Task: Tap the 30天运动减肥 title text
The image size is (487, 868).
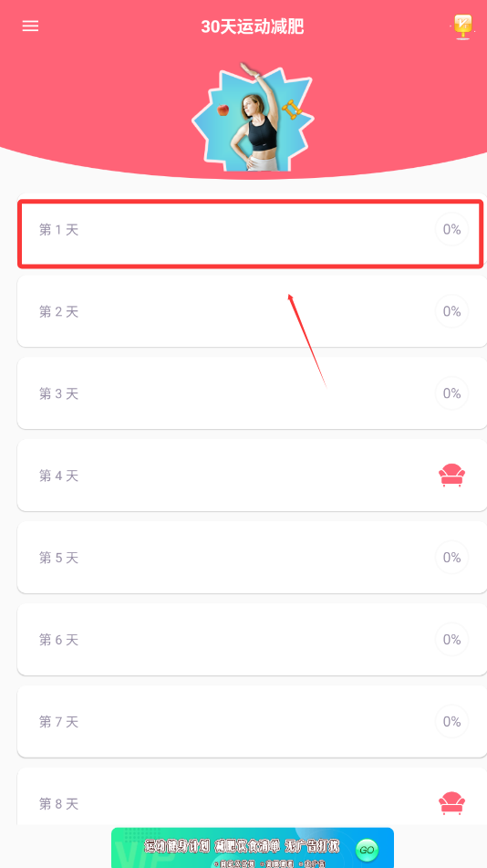Action: click(253, 26)
